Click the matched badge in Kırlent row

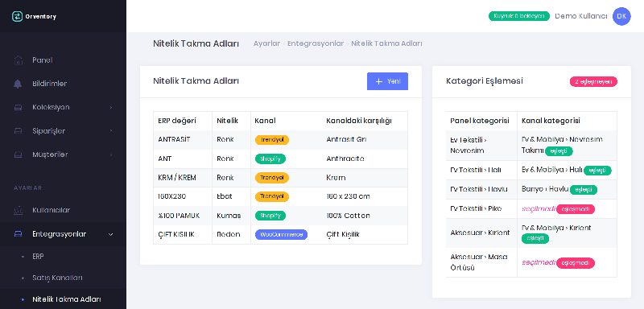535,238
